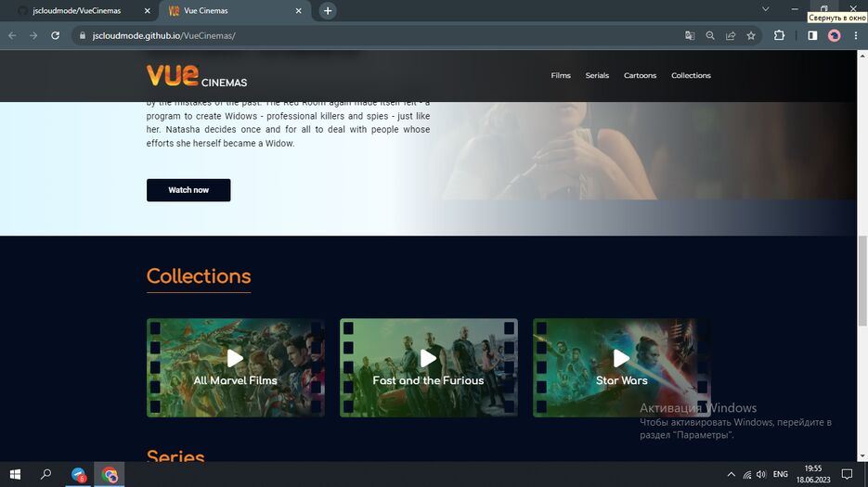868x487 pixels.
Task: Go back with the browser back arrow
Action: [12, 35]
